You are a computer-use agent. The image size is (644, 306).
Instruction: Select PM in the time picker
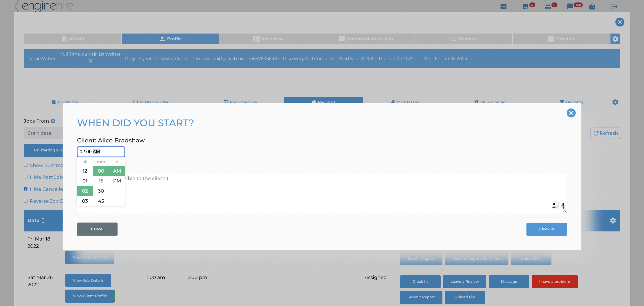click(x=117, y=181)
